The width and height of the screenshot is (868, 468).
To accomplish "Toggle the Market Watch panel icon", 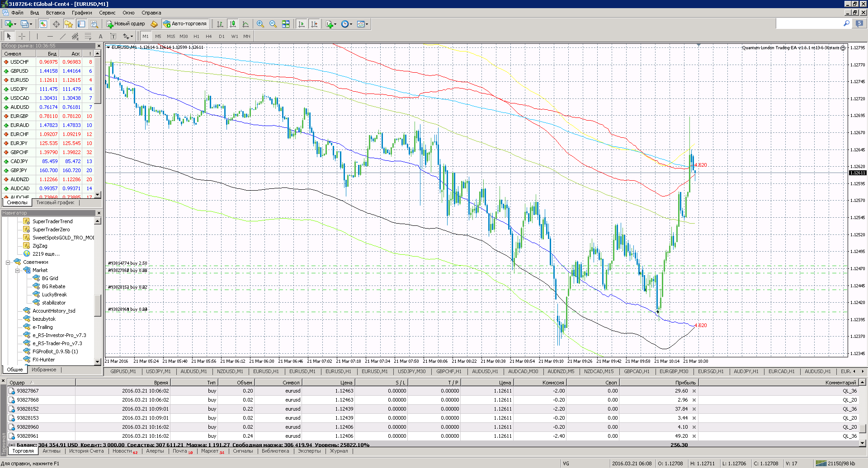I will pyautogui.click(x=43, y=24).
